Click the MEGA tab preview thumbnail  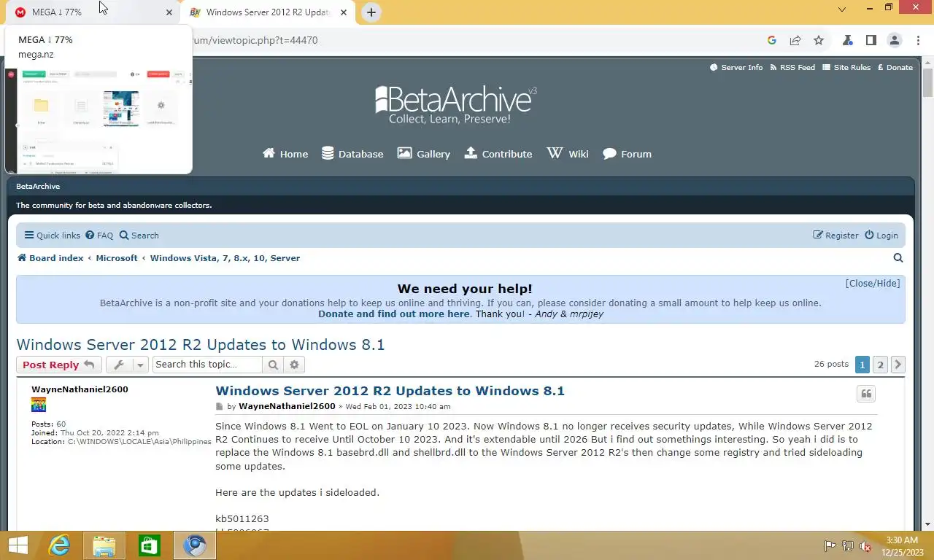[x=99, y=120]
